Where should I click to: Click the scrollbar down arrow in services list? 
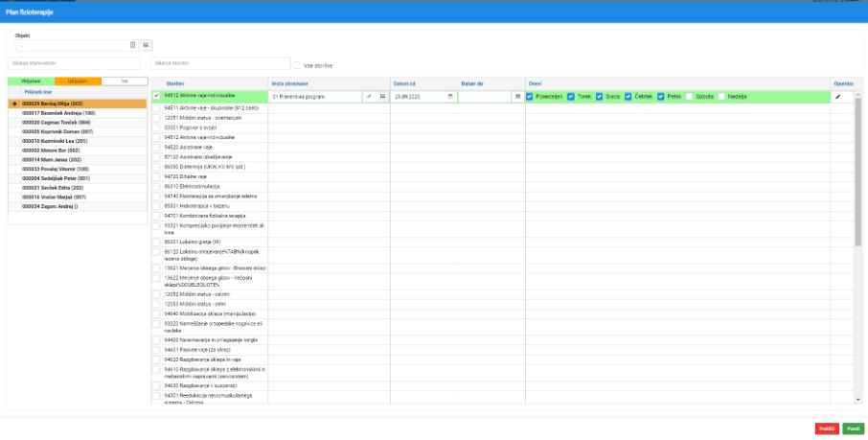point(858,400)
